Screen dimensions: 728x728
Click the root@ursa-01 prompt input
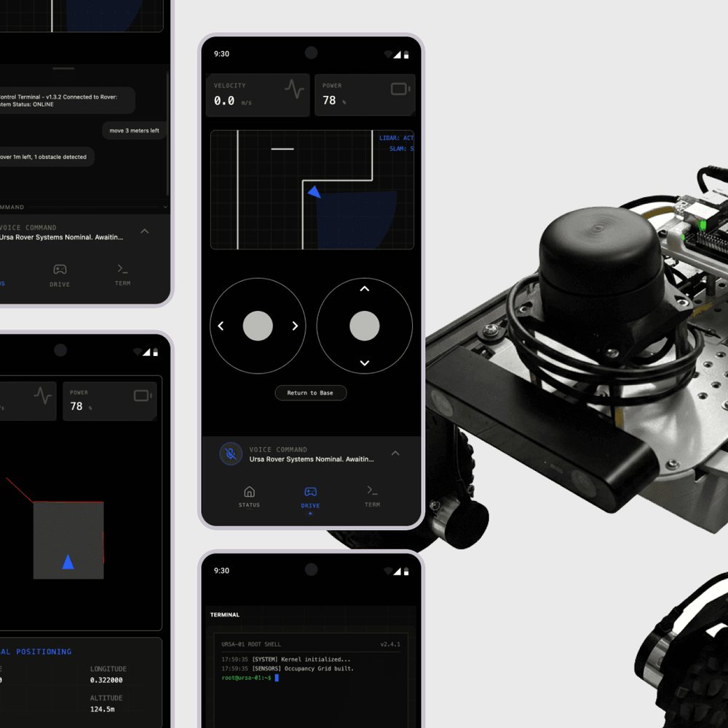250,678
